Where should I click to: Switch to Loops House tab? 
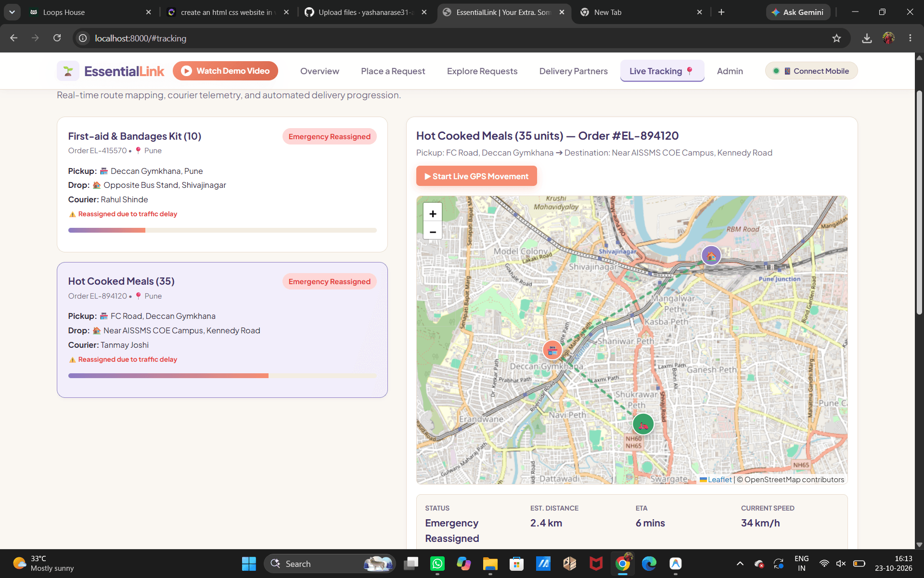(x=90, y=12)
